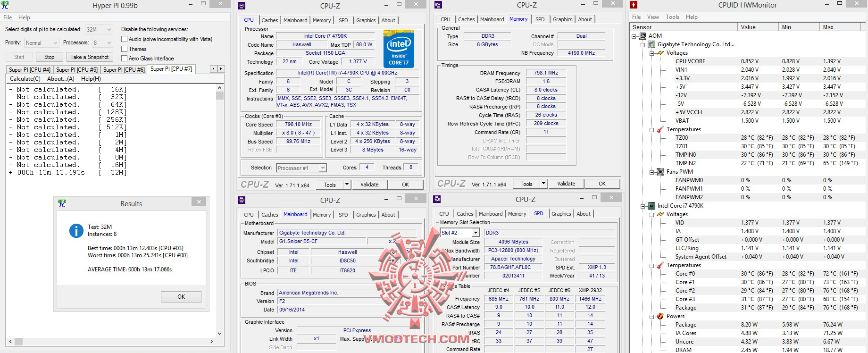Click the up arrow of Hyper PI output scrollbar
The image size is (868, 353).
tap(219, 88)
